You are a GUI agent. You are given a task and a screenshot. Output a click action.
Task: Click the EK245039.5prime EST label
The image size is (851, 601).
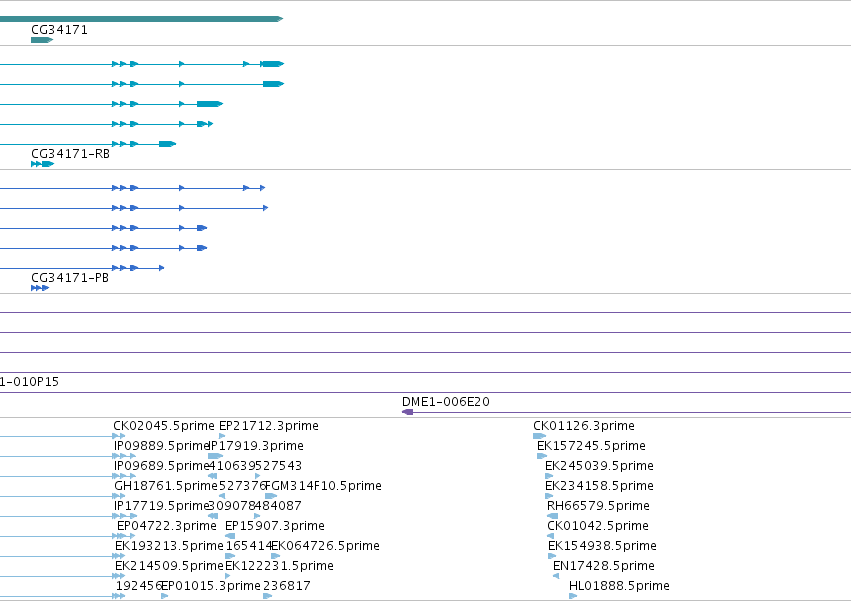pos(599,466)
